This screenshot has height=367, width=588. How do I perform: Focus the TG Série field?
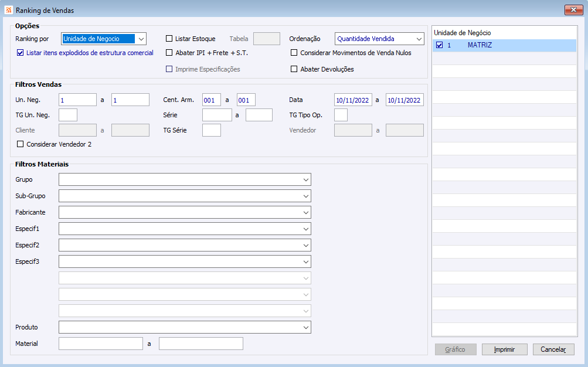[x=212, y=130]
